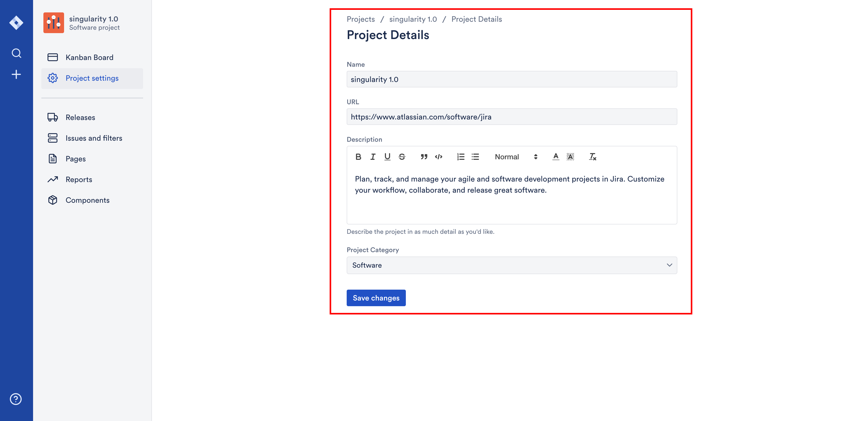868x421 pixels.
Task: Insert a blockquote in the description
Action: point(424,157)
